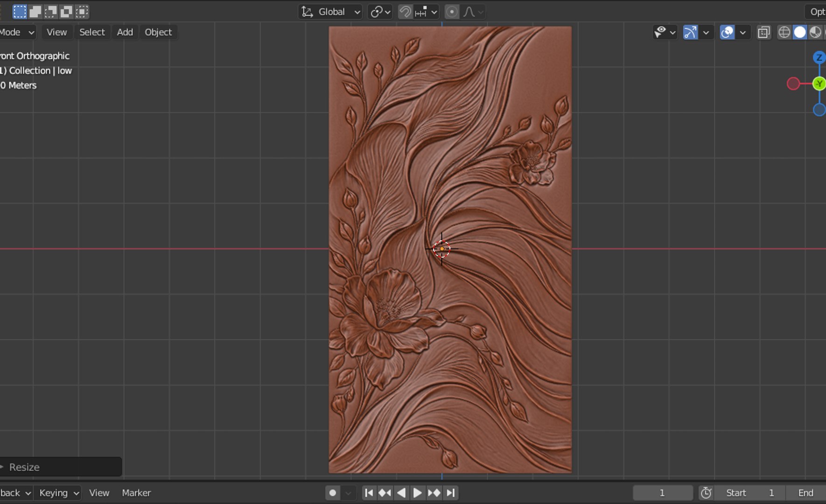Switch to Wireframe shading

tap(784, 32)
